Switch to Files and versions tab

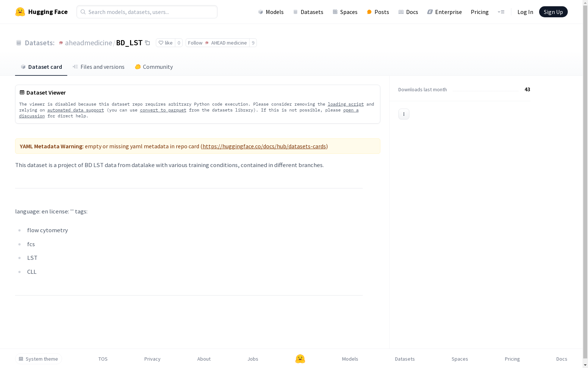pyautogui.click(x=98, y=67)
